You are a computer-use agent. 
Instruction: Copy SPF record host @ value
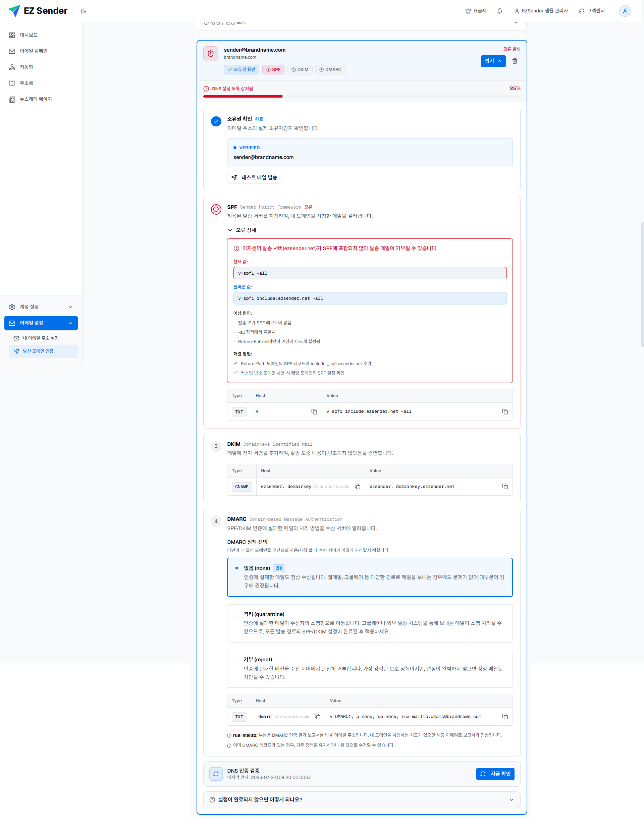click(x=314, y=411)
